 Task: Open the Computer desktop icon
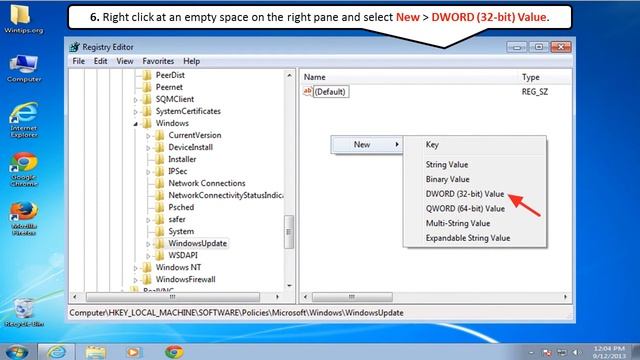24,68
